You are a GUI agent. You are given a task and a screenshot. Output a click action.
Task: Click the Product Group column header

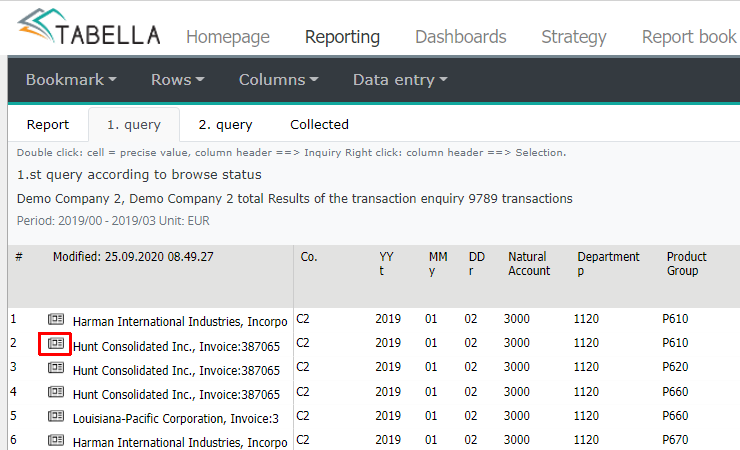pyautogui.click(x=687, y=264)
